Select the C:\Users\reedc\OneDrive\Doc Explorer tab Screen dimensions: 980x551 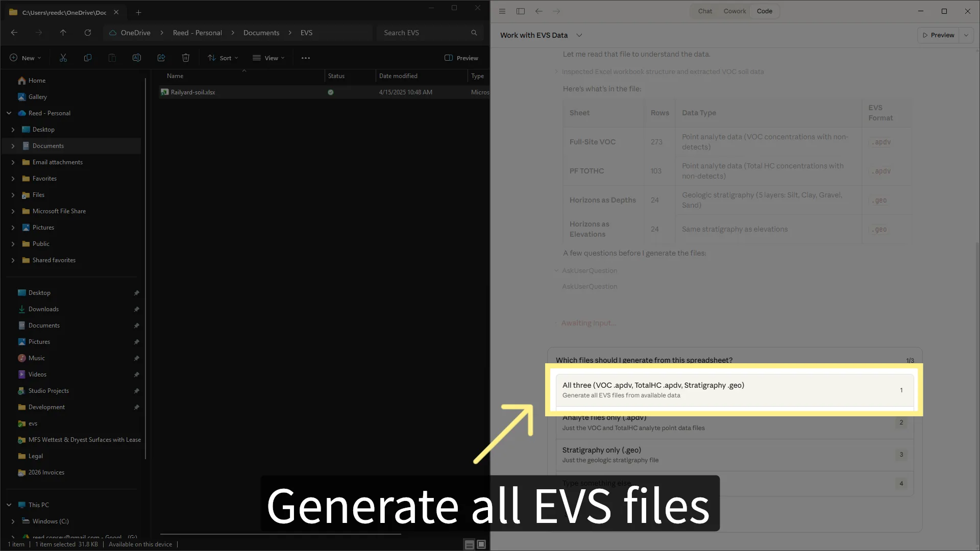point(64,12)
